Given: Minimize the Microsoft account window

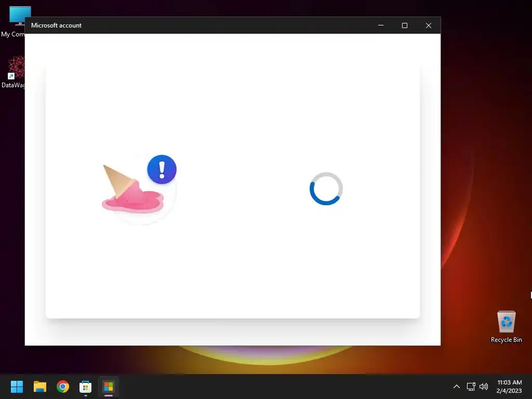Looking at the screenshot, I should click(381, 25).
